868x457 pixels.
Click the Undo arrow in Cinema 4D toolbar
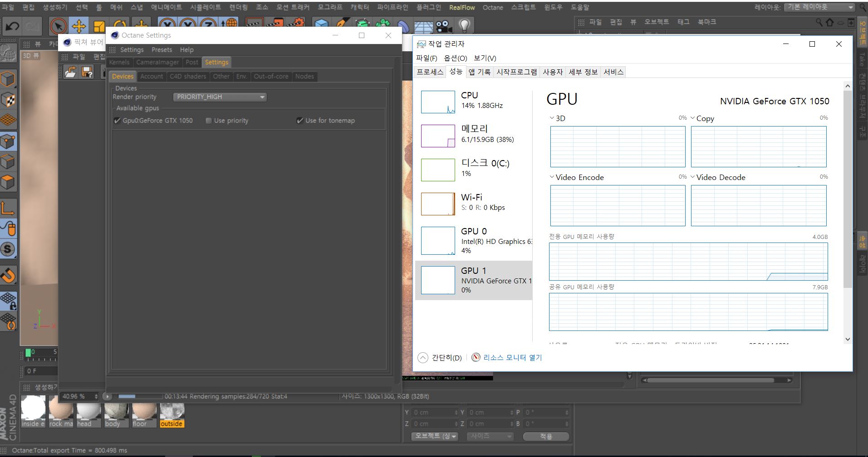tap(12, 26)
